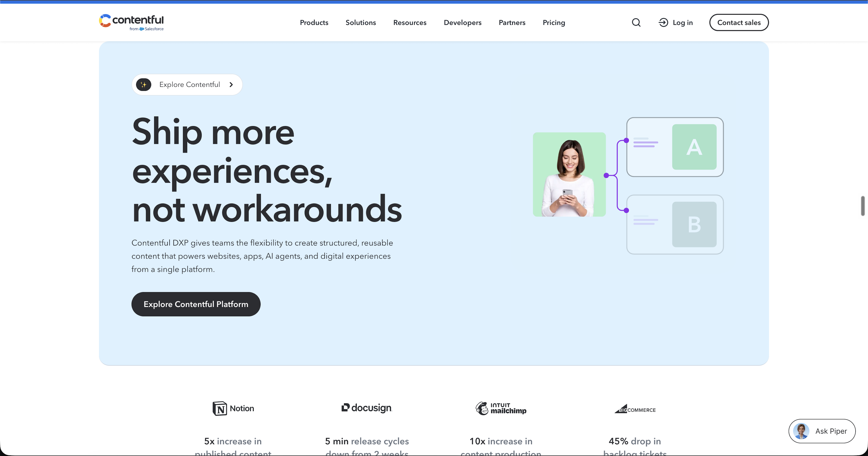Click the variant A card
868x456 pixels.
point(675,147)
